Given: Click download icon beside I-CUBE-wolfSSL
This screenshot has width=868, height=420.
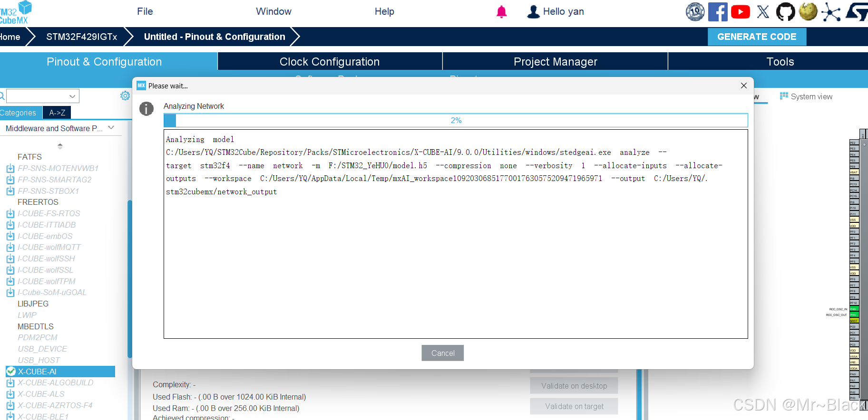Looking at the screenshot, I should 10,270.
